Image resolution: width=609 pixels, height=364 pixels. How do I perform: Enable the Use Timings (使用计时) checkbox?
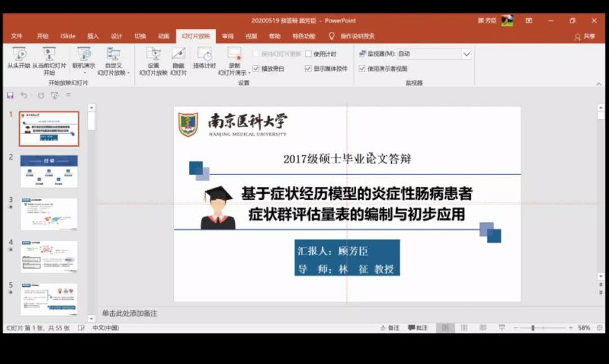click(308, 54)
